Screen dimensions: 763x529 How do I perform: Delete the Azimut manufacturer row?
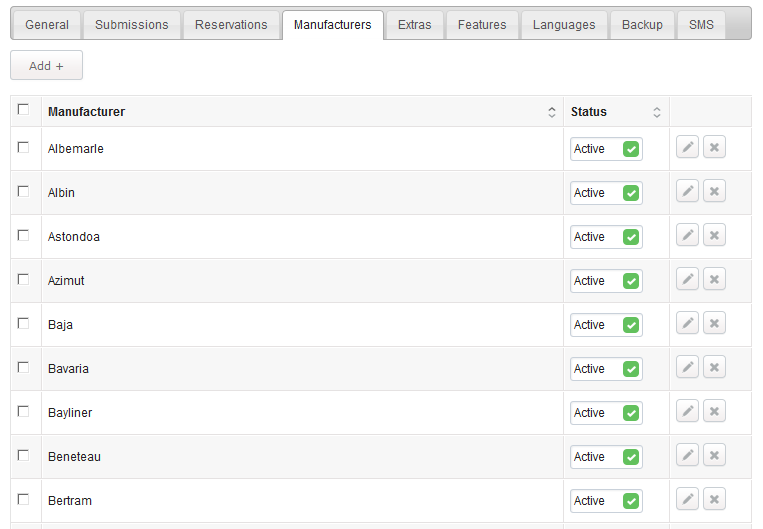pos(714,279)
